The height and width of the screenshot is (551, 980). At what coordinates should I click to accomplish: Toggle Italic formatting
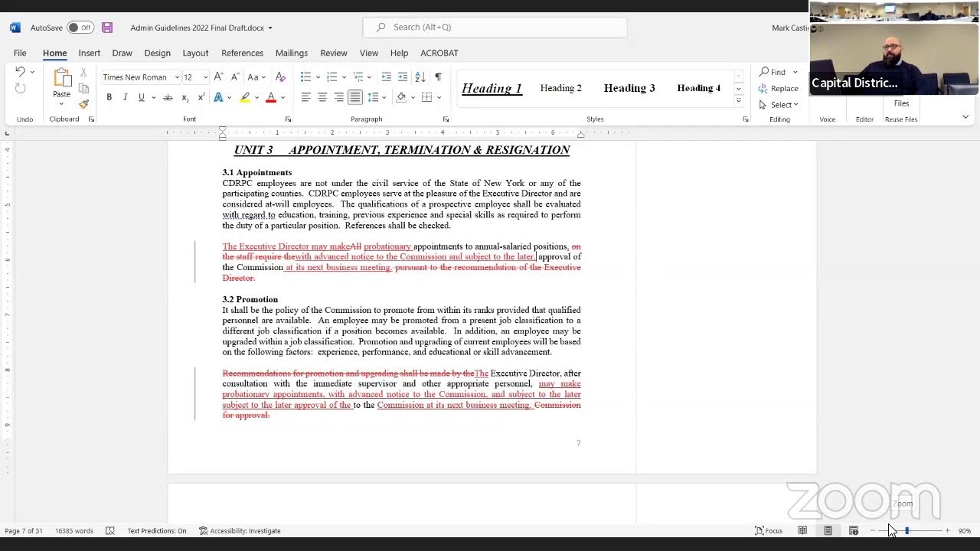tap(125, 97)
